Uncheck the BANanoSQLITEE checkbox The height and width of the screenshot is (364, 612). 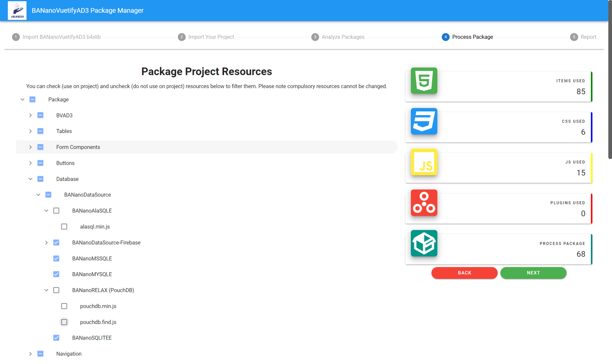point(56,338)
